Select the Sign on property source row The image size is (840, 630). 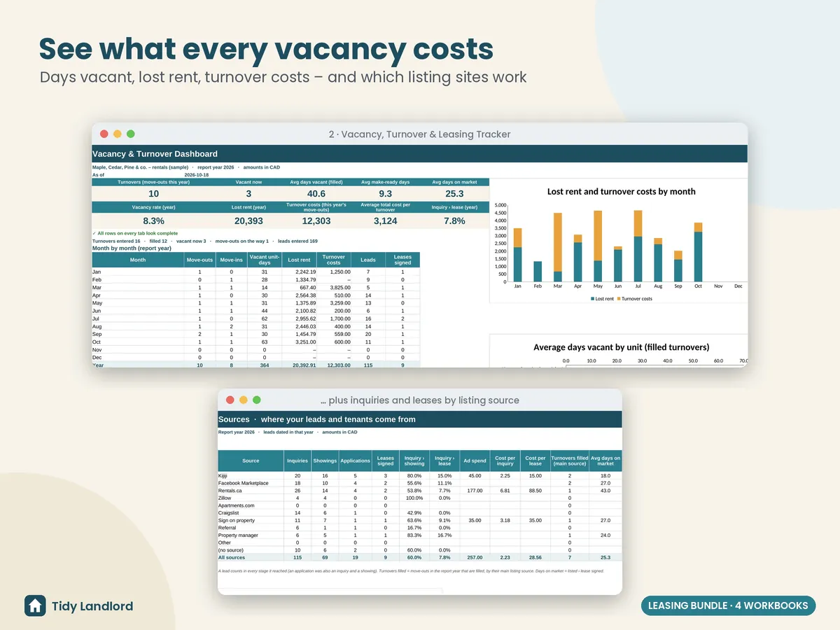[x=419, y=520]
